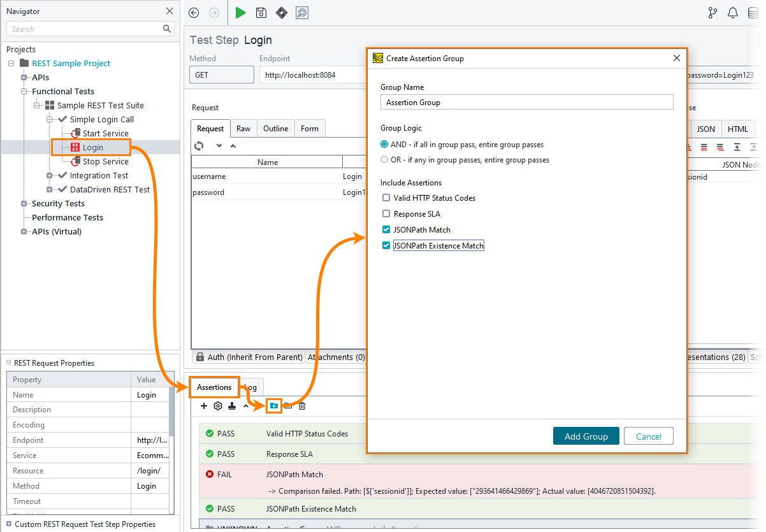Collapse the Simple Login Call tree node
Viewport: 766px width, 532px height.
tap(50, 119)
